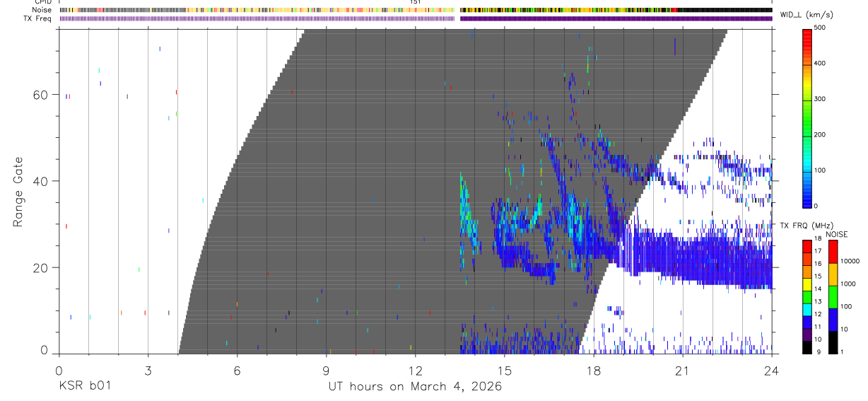Click the yellow segment of the TX FRQ legend
868x401 pixels.
tap(807, 284)
